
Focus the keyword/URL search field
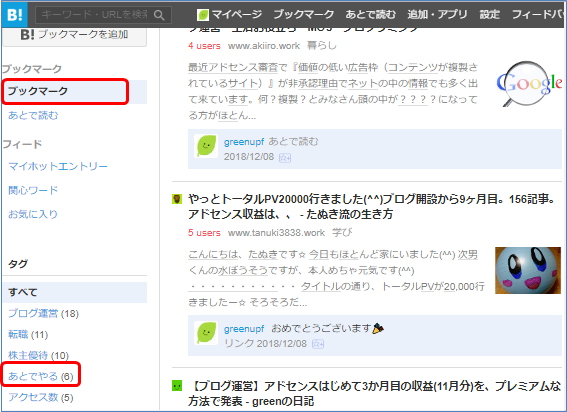(103, 15)
